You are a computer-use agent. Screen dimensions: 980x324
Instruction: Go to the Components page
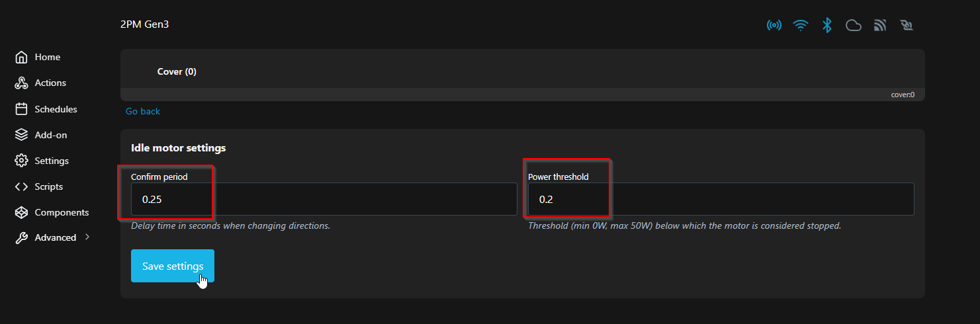61,212
